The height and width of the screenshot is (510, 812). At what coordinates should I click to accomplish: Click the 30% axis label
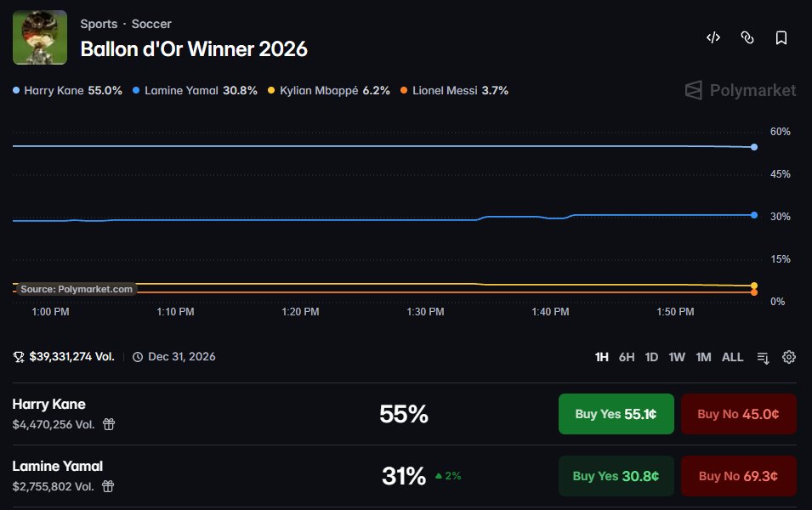781,217
